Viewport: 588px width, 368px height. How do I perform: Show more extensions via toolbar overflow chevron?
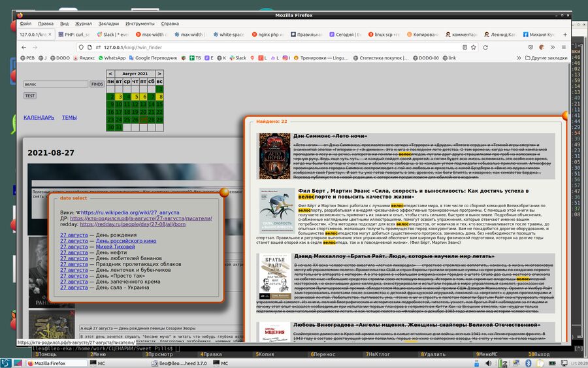[x=552, y=47]
